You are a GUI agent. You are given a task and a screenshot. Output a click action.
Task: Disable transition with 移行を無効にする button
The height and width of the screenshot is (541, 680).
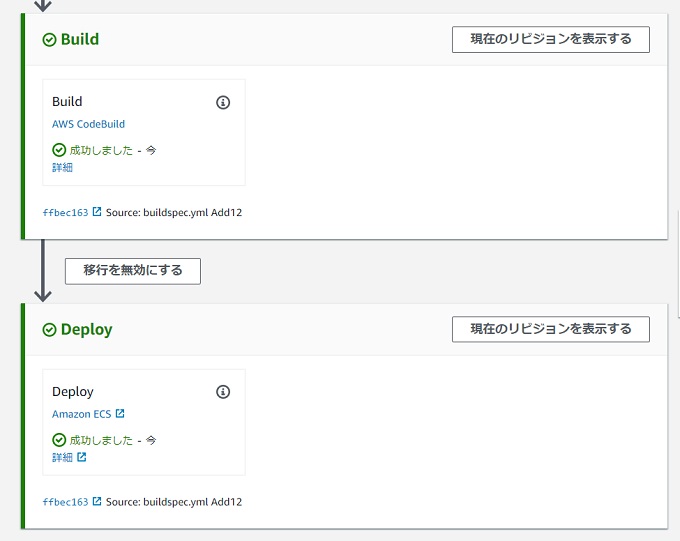coord(133,271)
